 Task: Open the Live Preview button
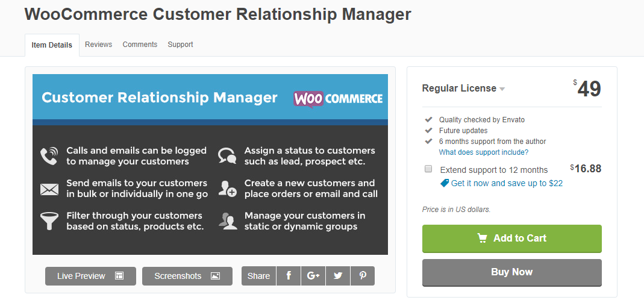pos(90,276)
